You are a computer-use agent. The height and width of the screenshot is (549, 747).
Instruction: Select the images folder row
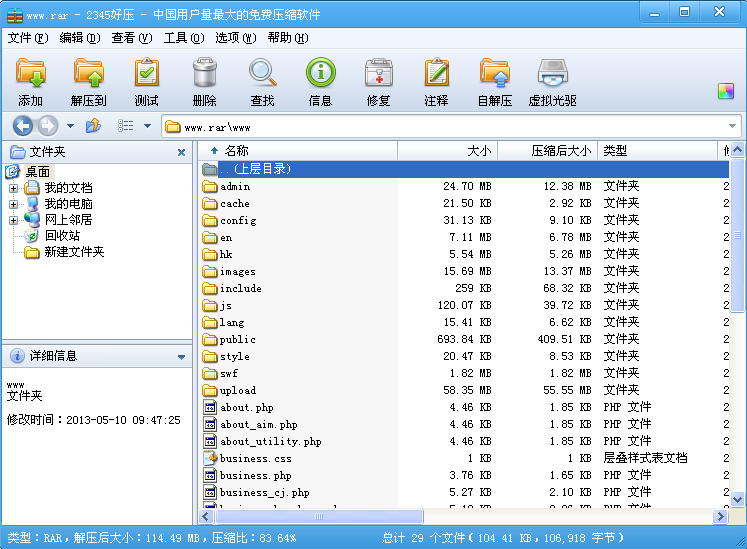464,272
